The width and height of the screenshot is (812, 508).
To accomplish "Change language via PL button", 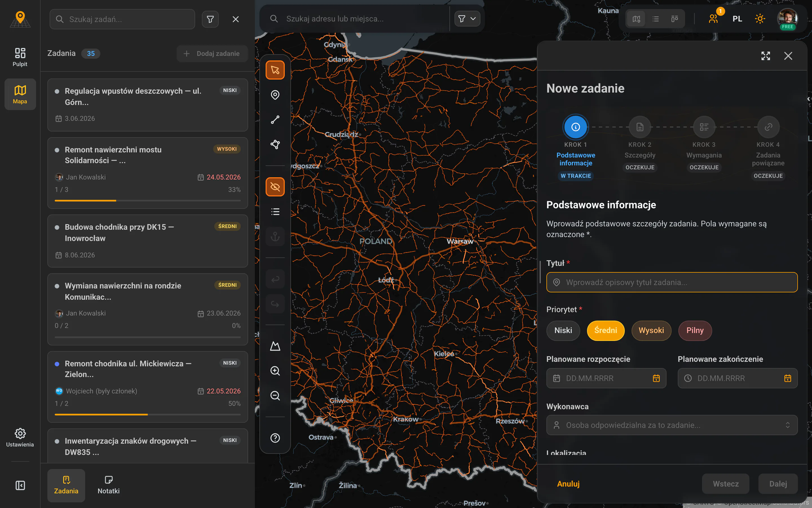I will pyautogui.click(x=737, y=19).
